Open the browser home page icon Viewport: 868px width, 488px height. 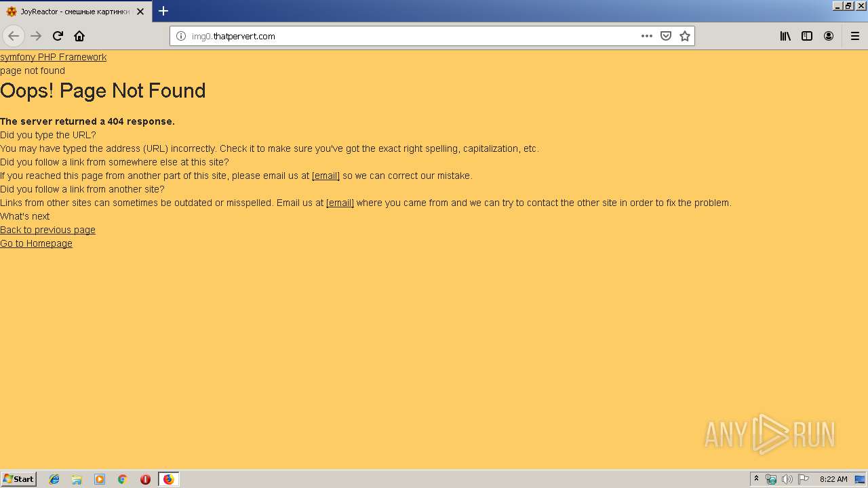click(79, 36)
